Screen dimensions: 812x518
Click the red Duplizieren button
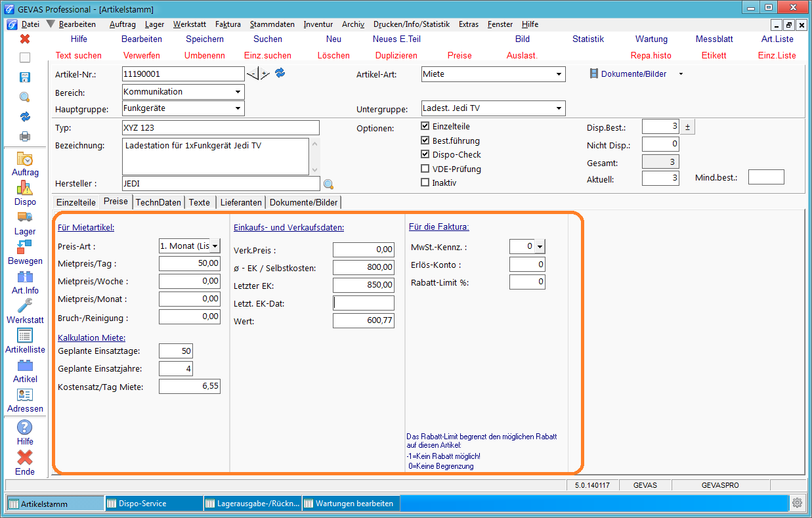pyautogui.click(x=396, y=56)
